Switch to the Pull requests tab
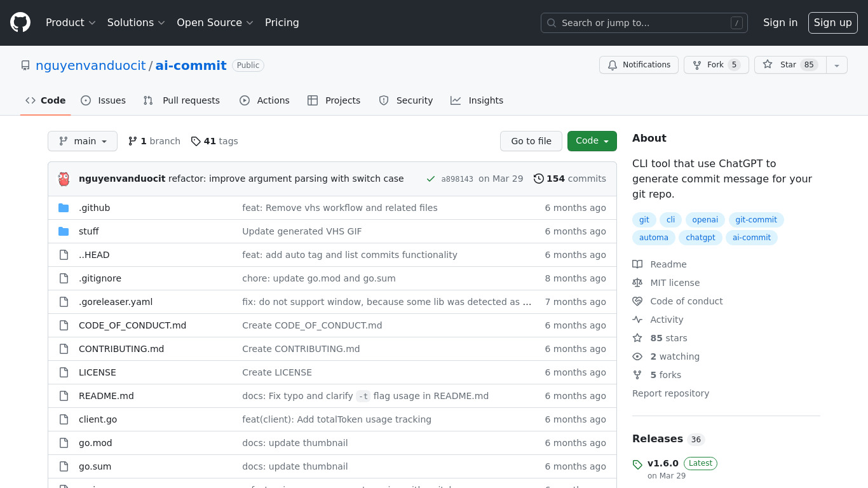The image size is (868, 488). tap(181, 100)
